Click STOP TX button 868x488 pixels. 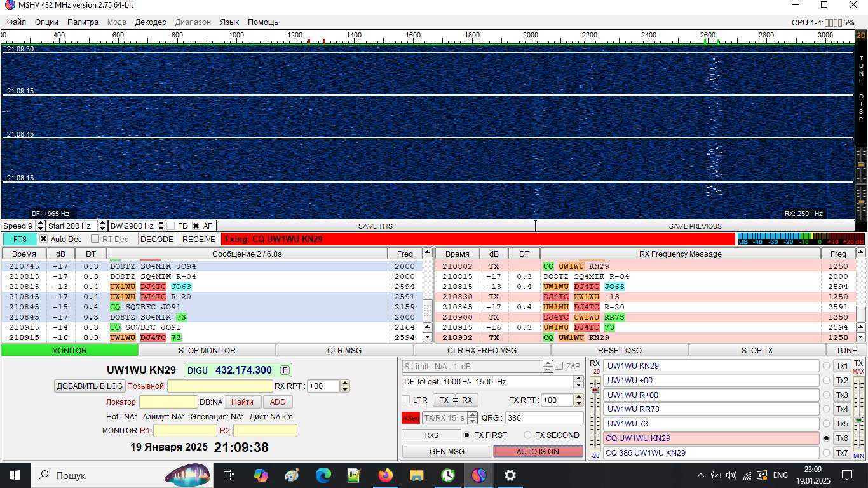coord(757,350)
